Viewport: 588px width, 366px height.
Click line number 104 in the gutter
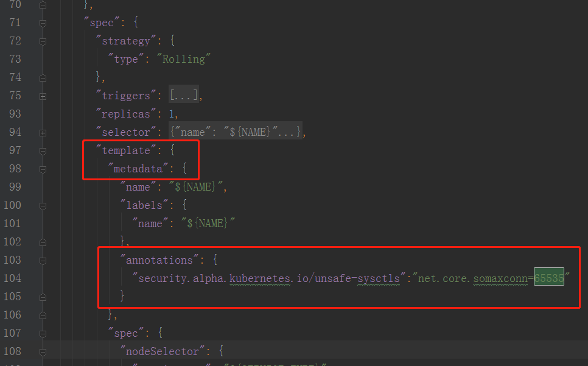click(12, 278)
